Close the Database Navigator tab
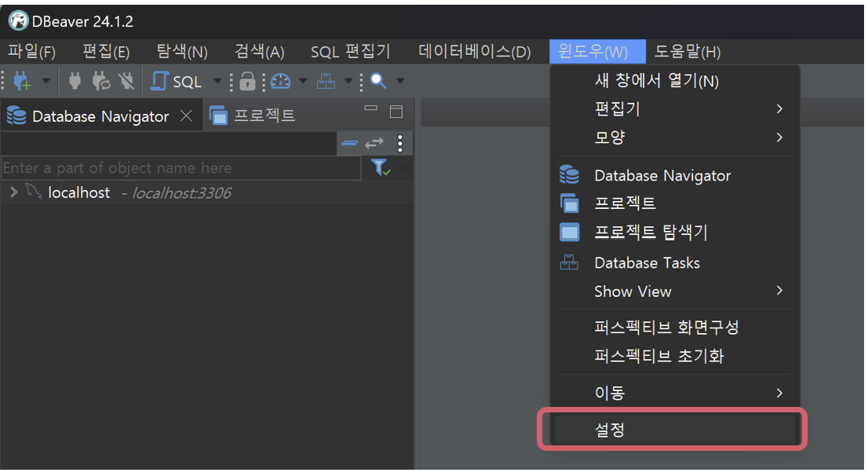 click(x=186, y=115)
